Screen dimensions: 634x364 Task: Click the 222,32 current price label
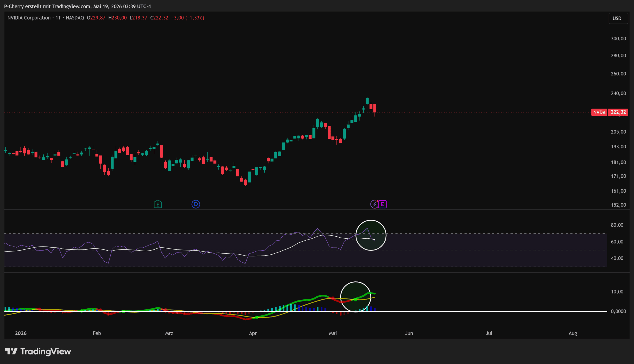618,112
